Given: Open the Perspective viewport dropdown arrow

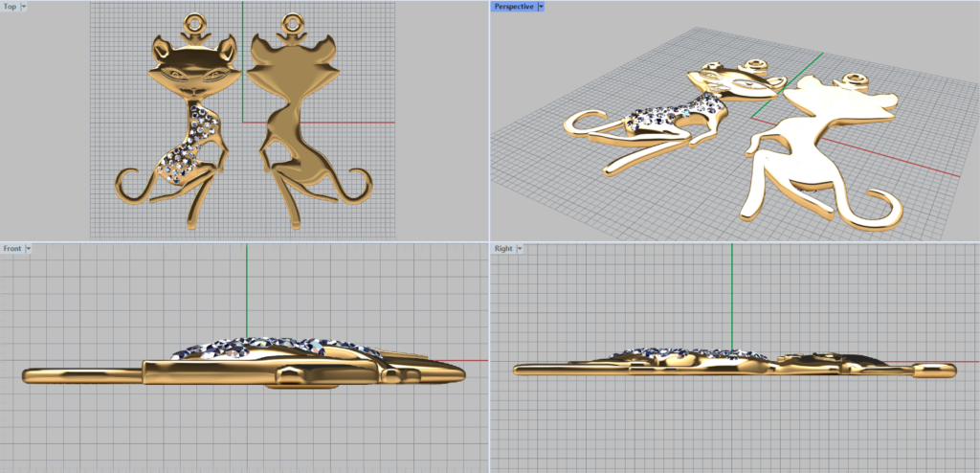Looking at the screenshot, I should [x=541, y=6].
